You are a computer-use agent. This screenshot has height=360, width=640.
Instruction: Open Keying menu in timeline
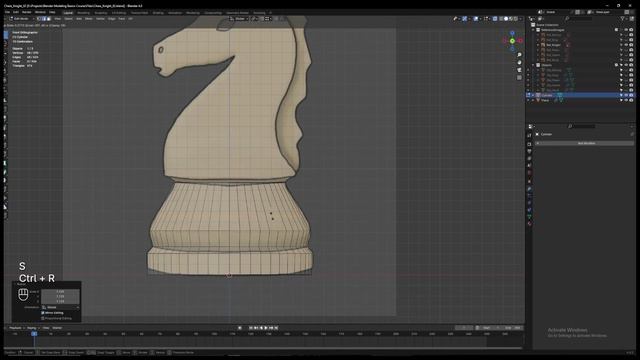[x=32, y=328]
